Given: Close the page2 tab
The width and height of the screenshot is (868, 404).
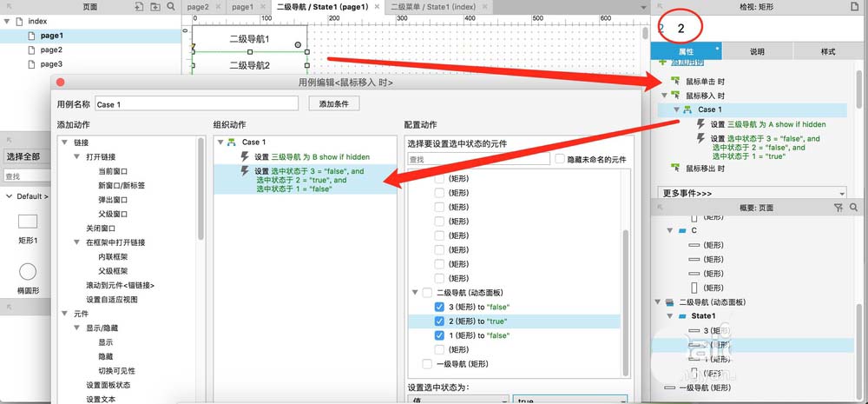Looking at the screenshot, I should (218, 7).
